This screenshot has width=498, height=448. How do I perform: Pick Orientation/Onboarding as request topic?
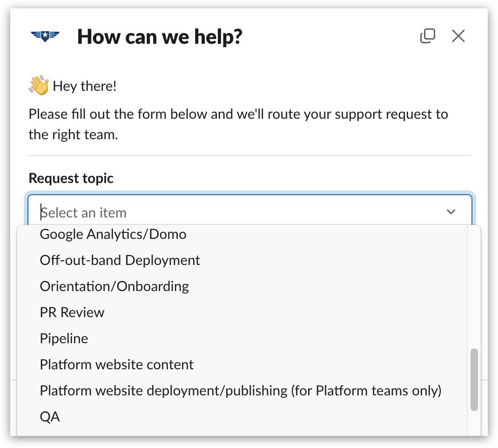tap(114, 286)
